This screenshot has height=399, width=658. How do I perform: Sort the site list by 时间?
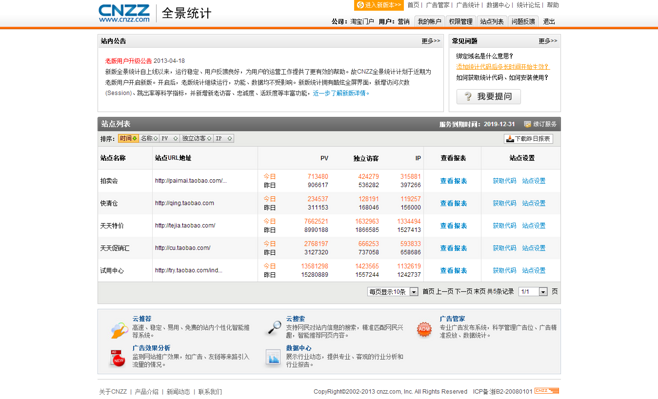coord(128,138)
